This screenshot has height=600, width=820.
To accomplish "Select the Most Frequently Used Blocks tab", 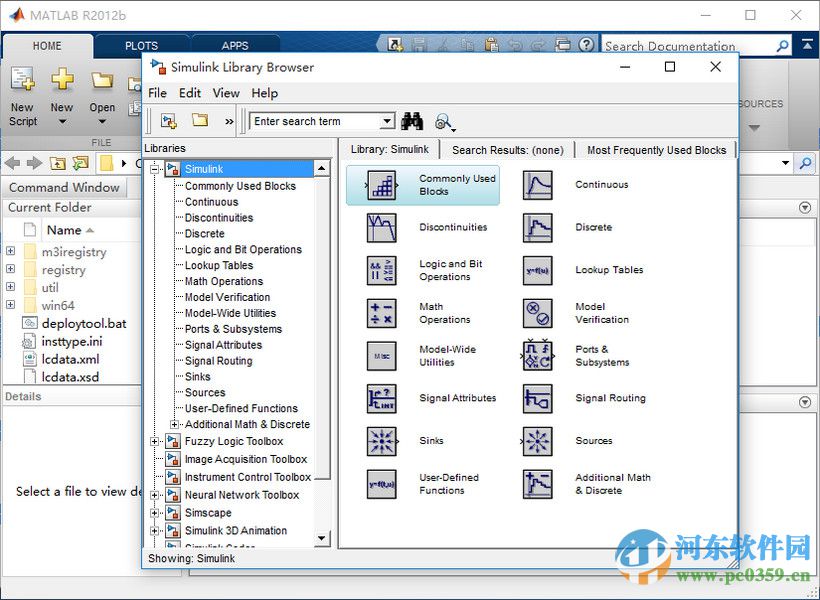I will click(x=656, y=149).
